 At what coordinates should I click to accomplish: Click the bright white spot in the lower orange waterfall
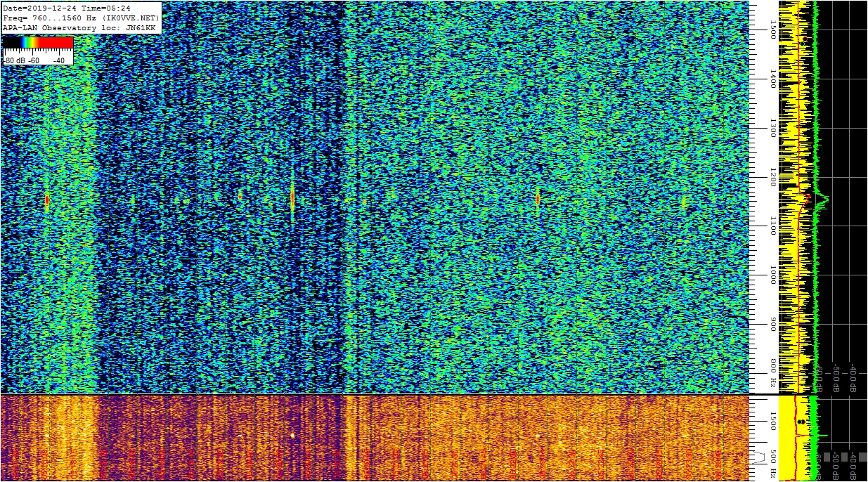292,436
